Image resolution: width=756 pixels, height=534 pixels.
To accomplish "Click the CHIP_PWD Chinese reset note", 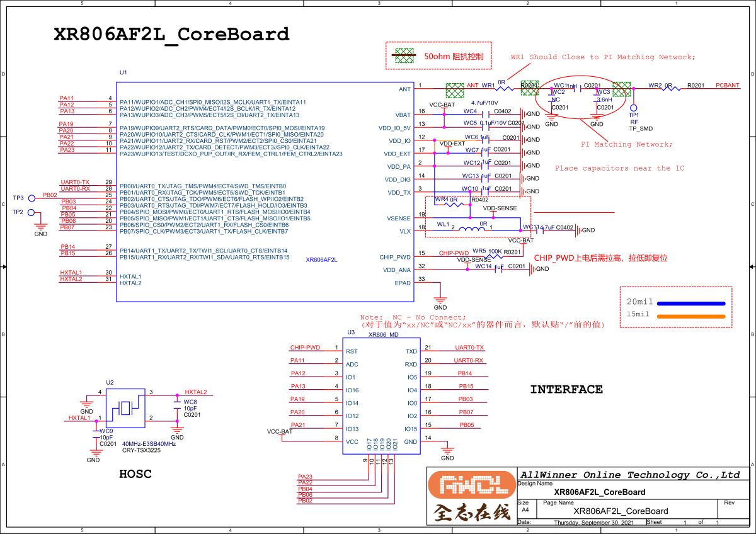I will tap(600, 258).
